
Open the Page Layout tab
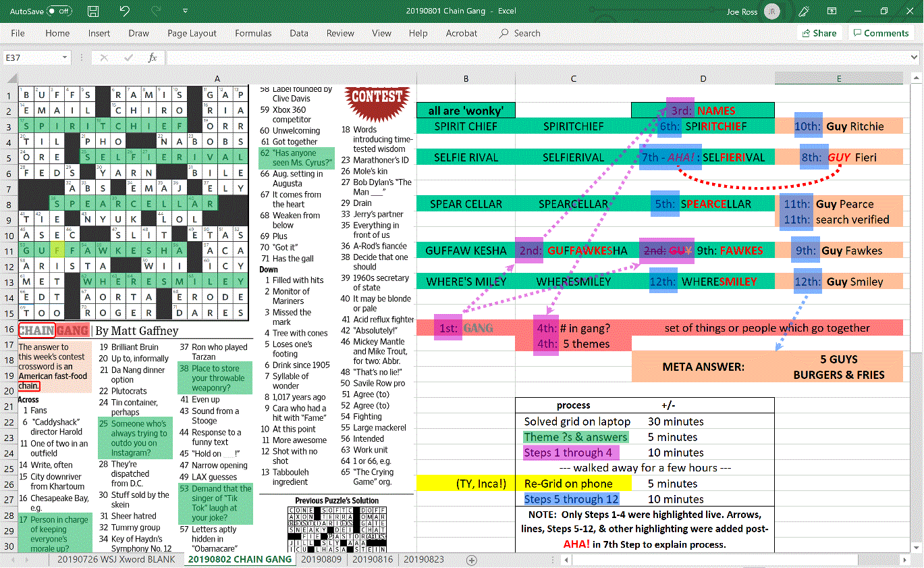click(x=192, y=33)
